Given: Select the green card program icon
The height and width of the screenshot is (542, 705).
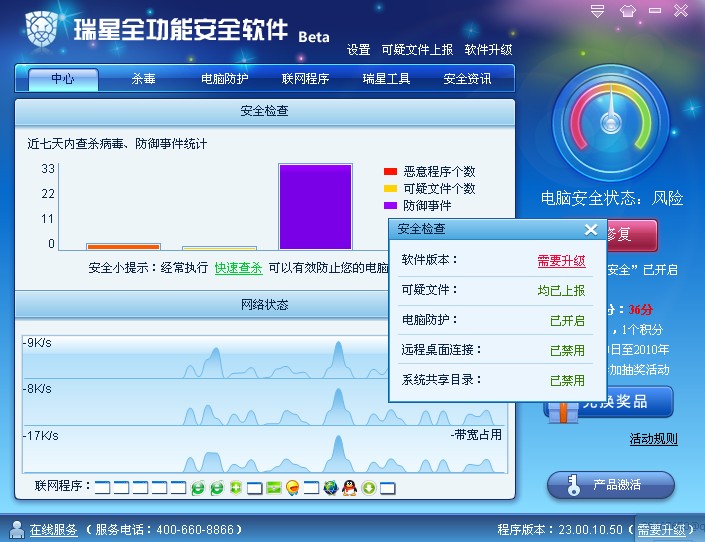Looking at the screenshot, I should tap(273, 488).
